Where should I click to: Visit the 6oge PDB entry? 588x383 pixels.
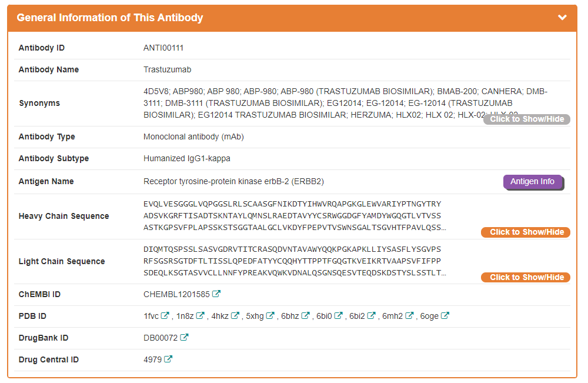coord(429,316)
